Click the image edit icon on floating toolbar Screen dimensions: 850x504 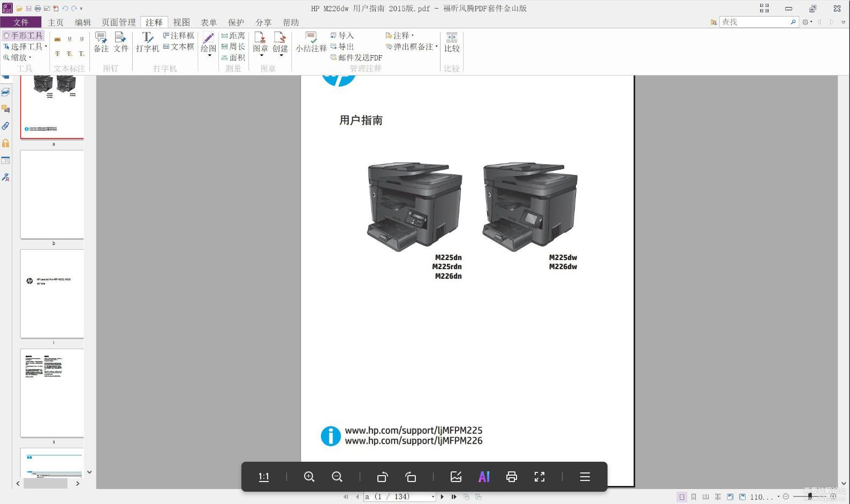coord(456,477)
